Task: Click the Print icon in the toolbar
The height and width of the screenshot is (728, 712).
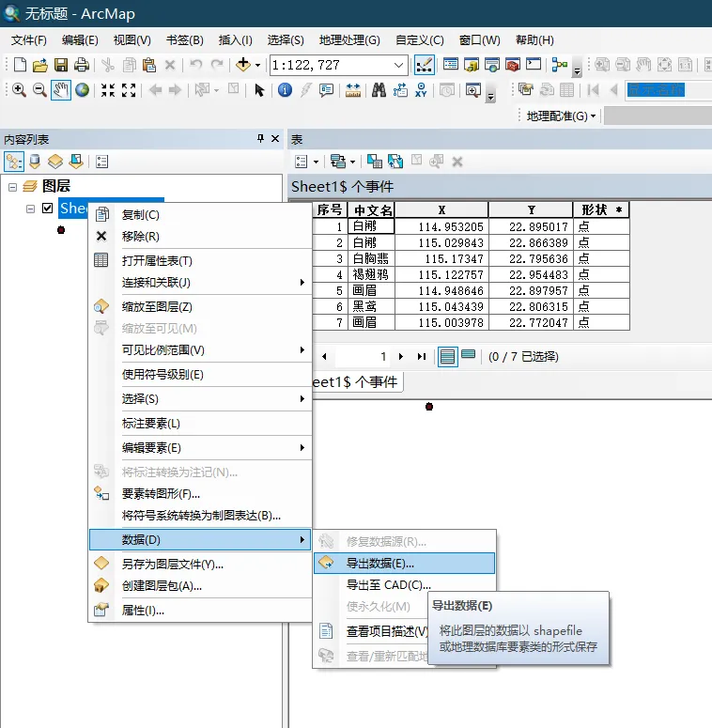Action: coord(81,65)
